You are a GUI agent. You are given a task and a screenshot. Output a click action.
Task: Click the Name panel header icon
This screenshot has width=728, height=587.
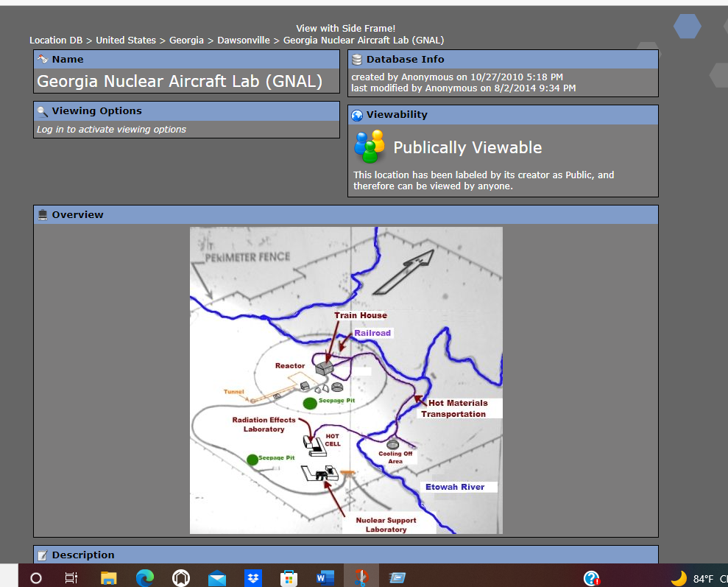click(x=43, y=59)
